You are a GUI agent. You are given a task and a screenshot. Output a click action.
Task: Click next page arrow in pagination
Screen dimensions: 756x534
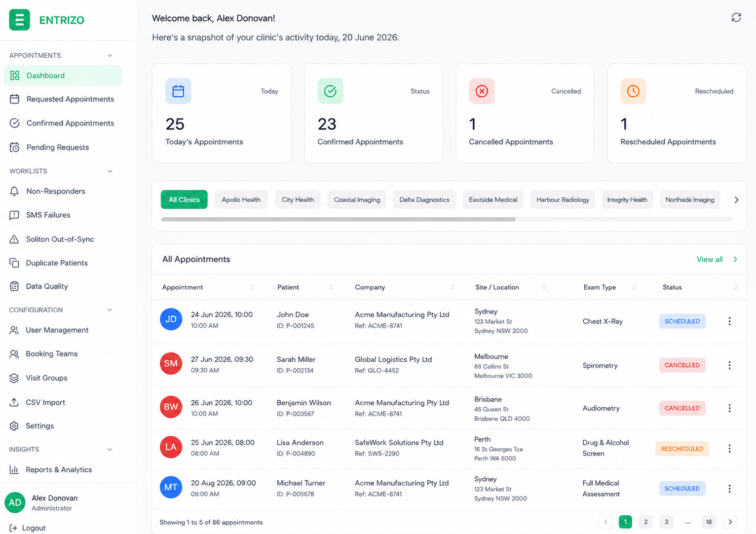click(730, 522)
